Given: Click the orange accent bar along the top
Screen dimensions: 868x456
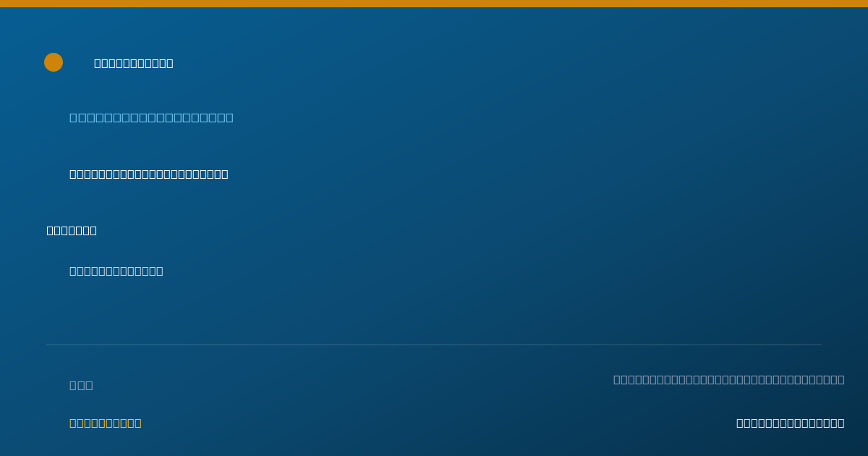Looking at the screenshot, I should tap(434, 4).
